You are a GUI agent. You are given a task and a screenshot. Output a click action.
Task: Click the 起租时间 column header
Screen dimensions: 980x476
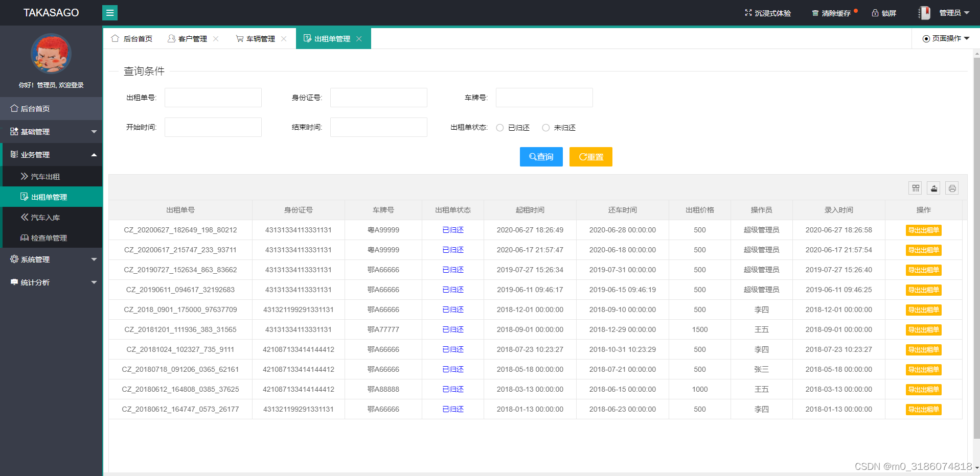530,210
